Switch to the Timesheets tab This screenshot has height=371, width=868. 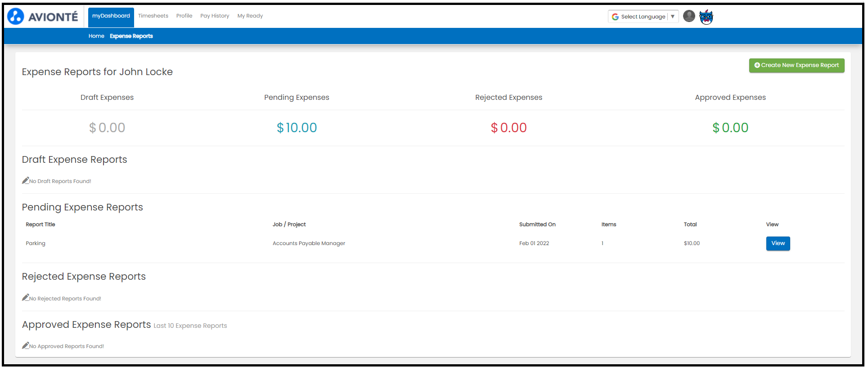[153, 16]
